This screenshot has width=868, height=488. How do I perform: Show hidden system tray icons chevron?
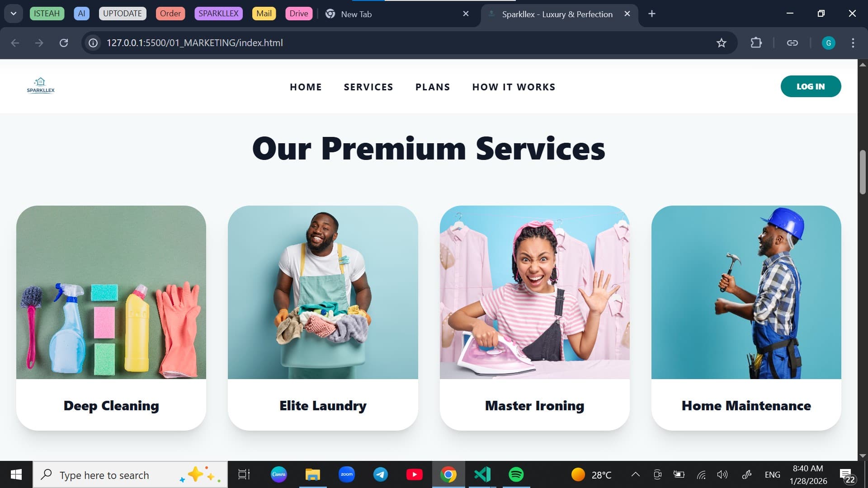(635, 474)
